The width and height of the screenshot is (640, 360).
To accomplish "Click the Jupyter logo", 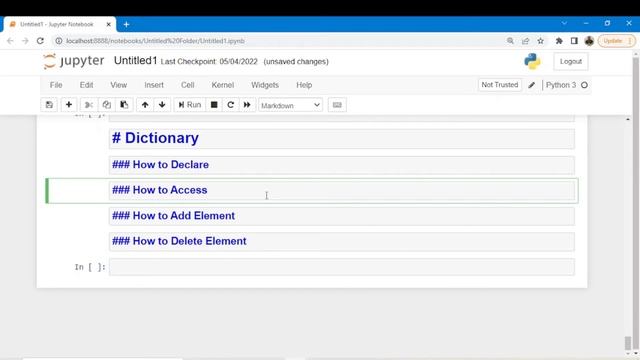I will (x=74, y=61).
